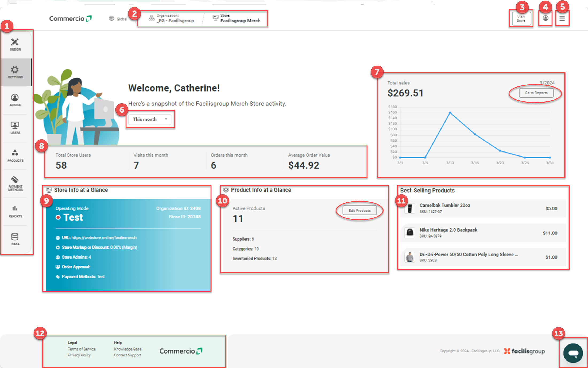588x368 pixels.
Task: Click the $11.00 backpack price
Action: point(550,233)
